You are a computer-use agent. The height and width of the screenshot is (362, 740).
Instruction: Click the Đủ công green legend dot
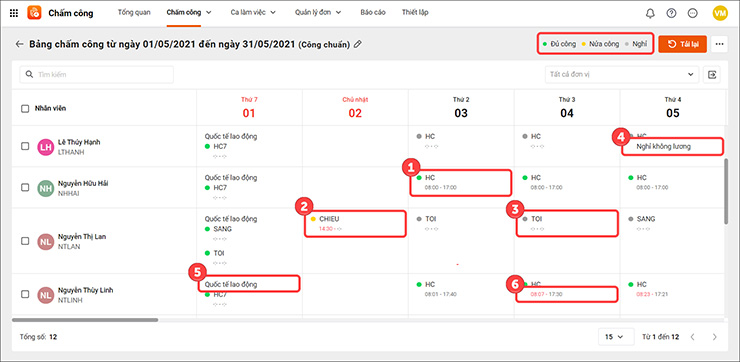[545, 44]
